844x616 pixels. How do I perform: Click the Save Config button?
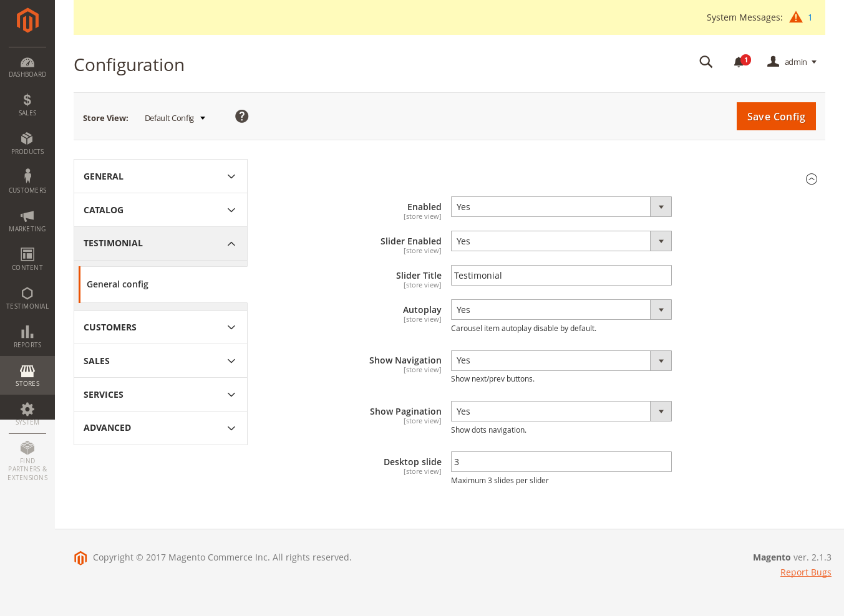776,117
